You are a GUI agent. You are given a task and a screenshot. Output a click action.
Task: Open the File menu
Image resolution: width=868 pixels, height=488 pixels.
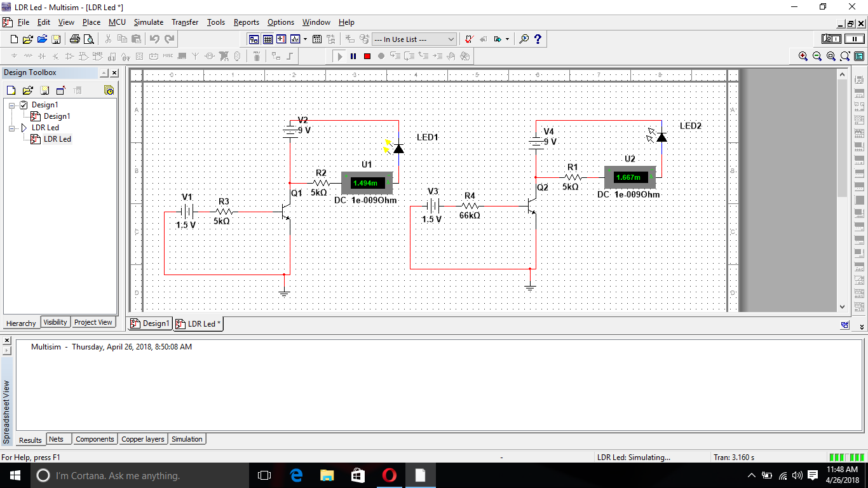point(24,22)
